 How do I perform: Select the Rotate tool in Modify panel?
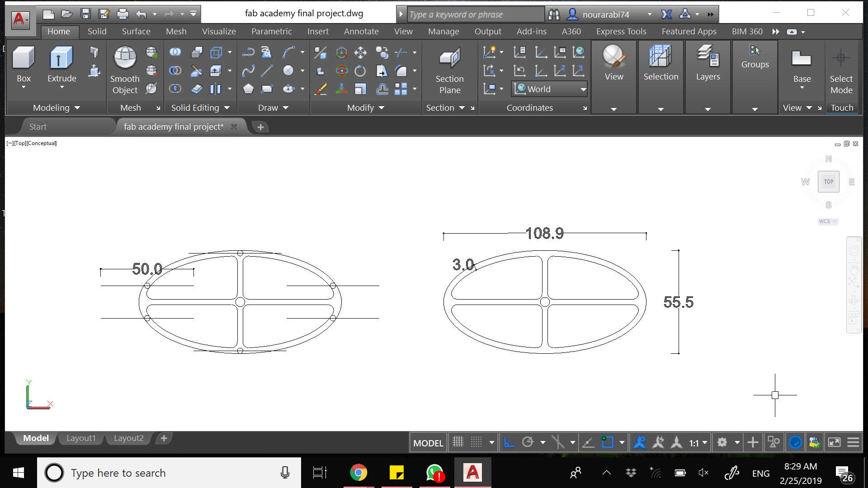point(360,71)
